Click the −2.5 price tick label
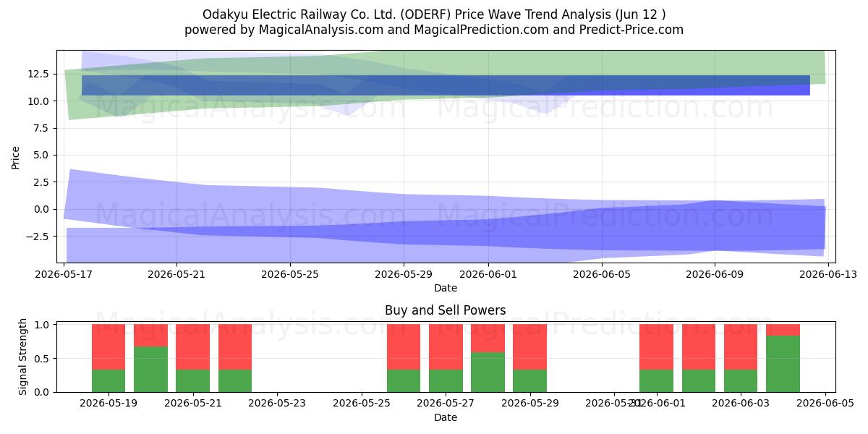The width and height of the screenshot is (868, 434). [38, 237]
